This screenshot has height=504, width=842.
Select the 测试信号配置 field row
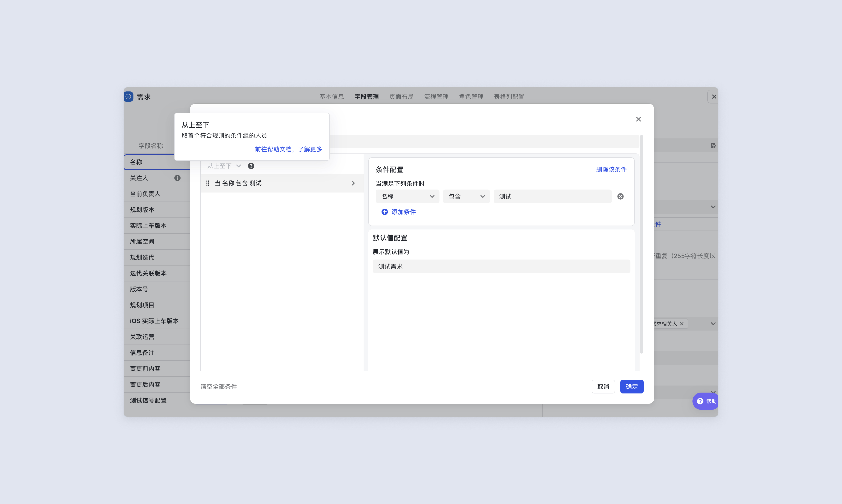click(157, 400)
